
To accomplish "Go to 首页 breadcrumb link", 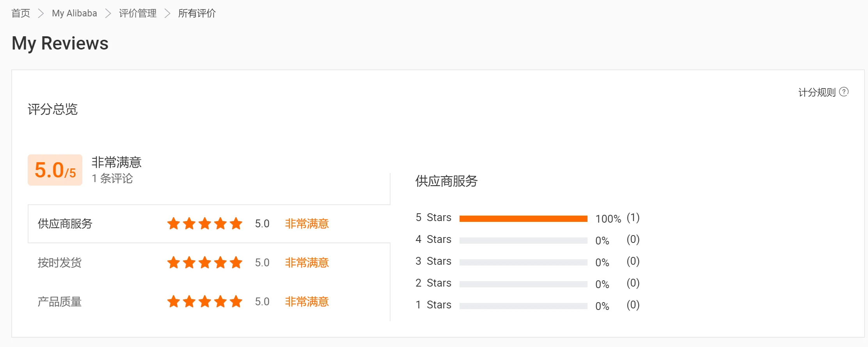I will [21, 14].
